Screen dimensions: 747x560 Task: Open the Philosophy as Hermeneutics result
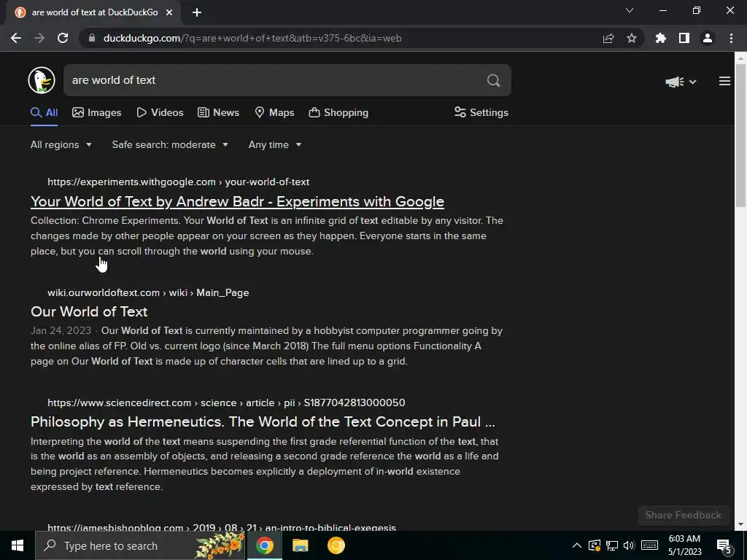pos(263,422)
